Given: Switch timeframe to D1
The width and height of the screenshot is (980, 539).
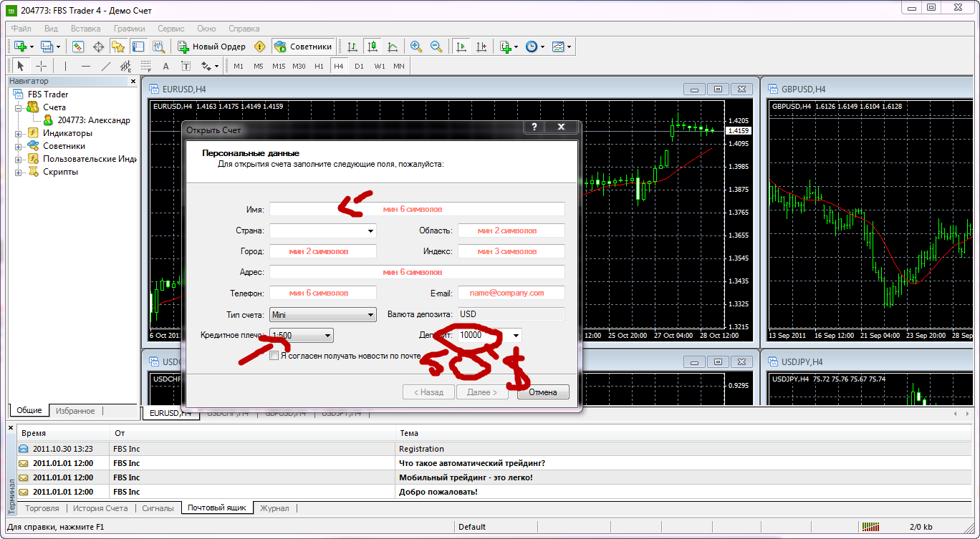Looking at the screenshot, I should (359, 66).
